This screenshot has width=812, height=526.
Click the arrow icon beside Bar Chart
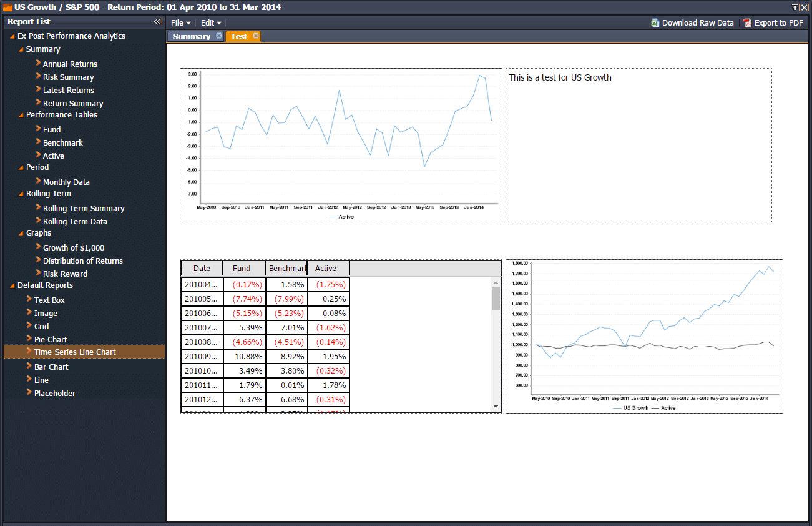tap(29, 366)
